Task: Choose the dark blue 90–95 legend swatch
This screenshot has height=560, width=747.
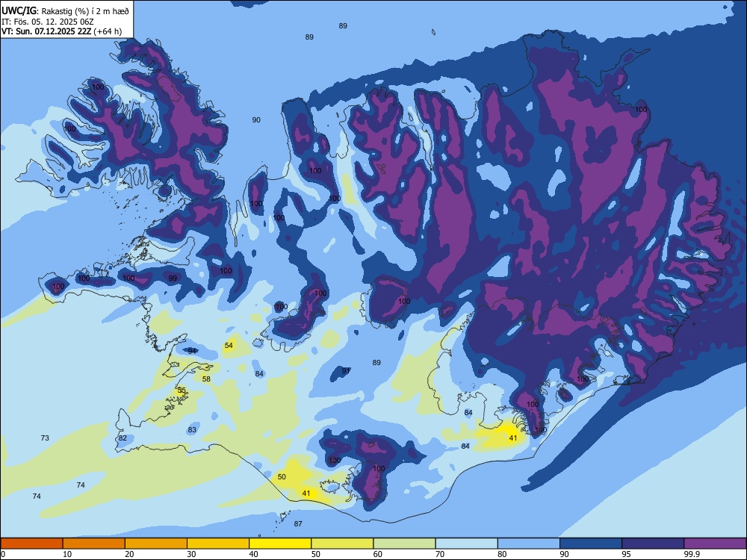Action: [591, 544]
